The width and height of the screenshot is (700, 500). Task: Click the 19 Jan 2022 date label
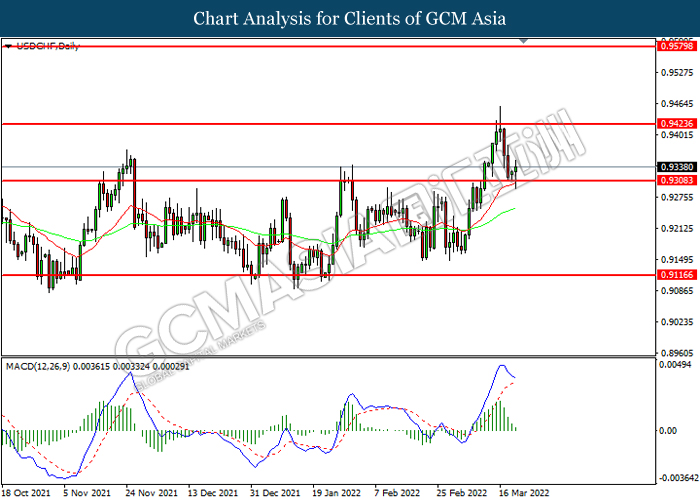pyautogui.click(x=337, y=493)
